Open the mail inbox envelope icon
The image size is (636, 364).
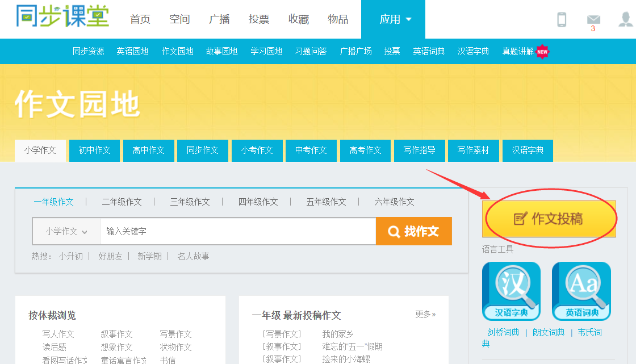(x=593, y=19)
